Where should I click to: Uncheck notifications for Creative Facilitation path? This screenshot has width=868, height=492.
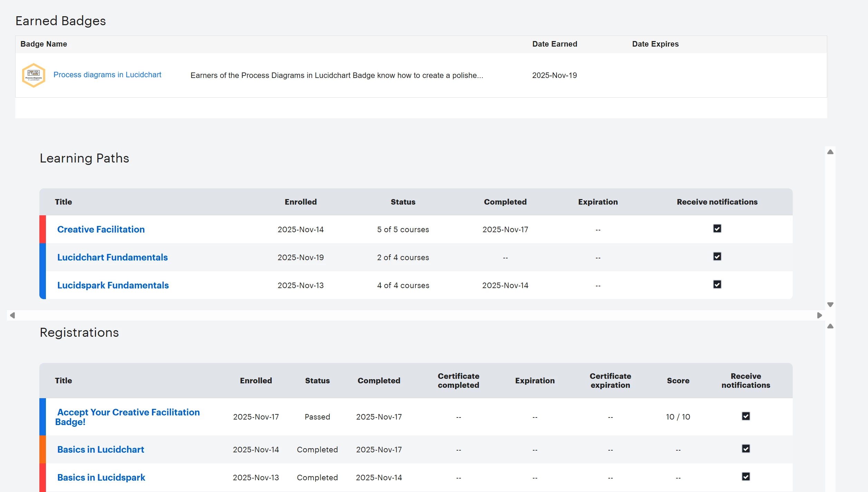point(717,229)
